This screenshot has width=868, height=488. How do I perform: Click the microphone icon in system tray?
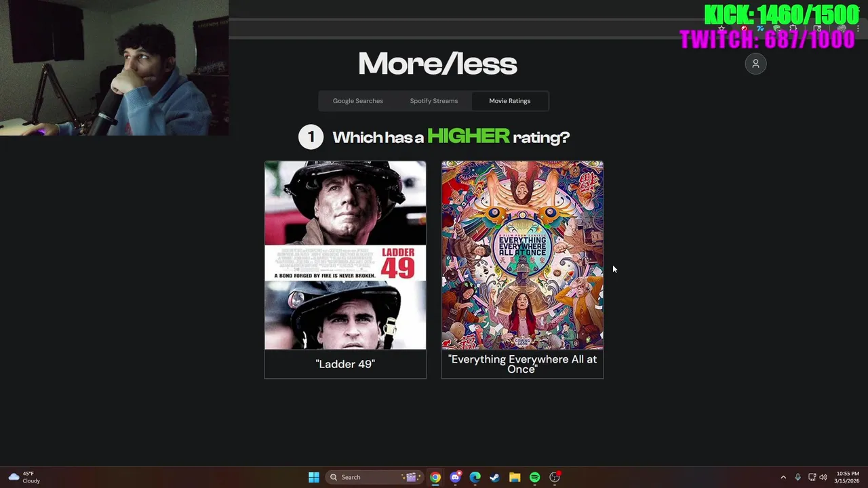pyautogui.click(x=797, y=477)
